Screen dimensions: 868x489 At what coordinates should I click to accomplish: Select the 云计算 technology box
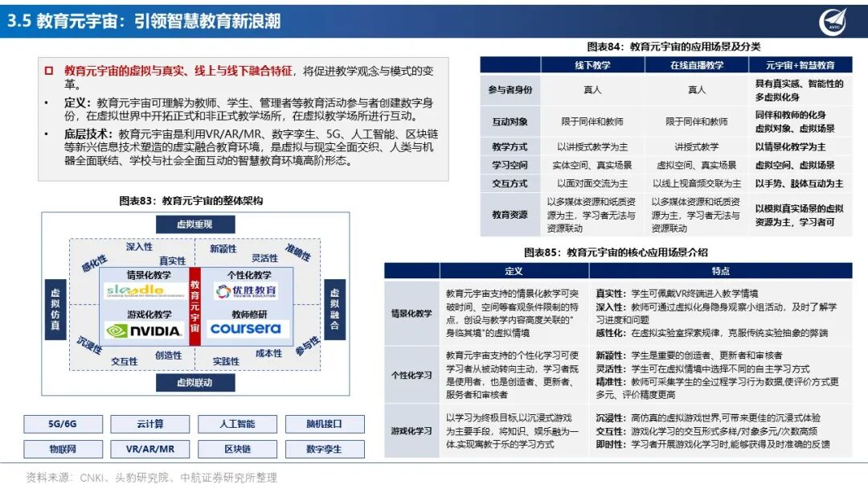(150, 424)
